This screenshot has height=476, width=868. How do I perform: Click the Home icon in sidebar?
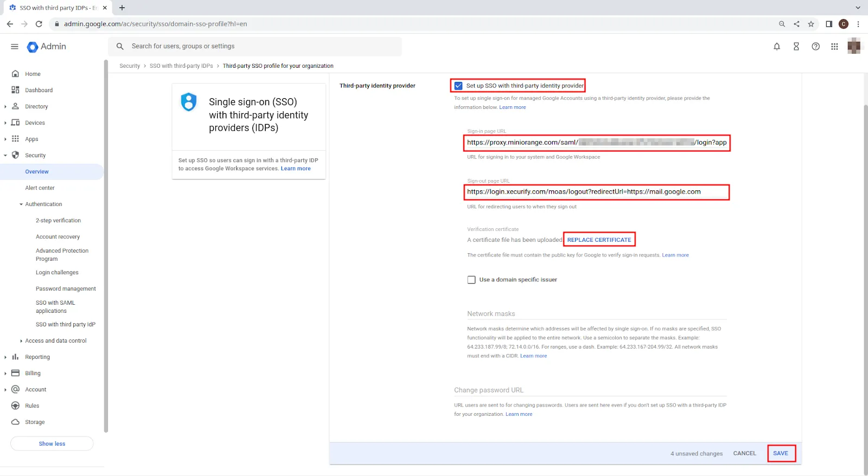coord(15,74)
